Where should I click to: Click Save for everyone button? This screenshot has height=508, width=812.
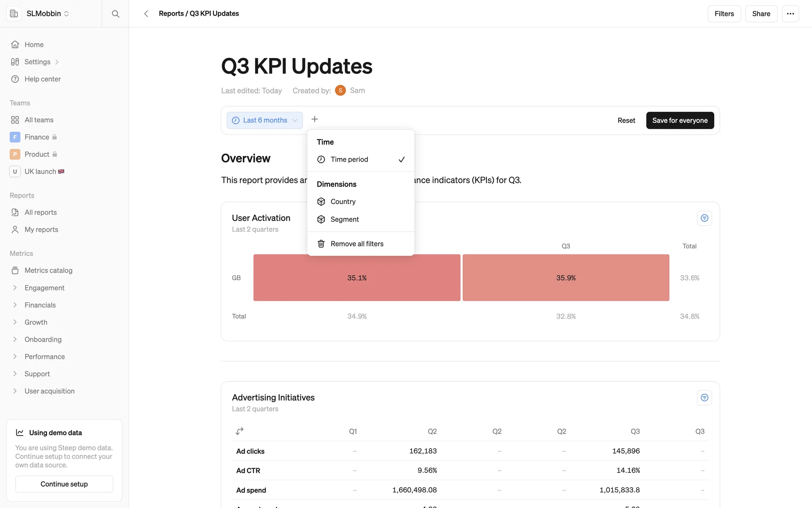(x=680, y=120)
